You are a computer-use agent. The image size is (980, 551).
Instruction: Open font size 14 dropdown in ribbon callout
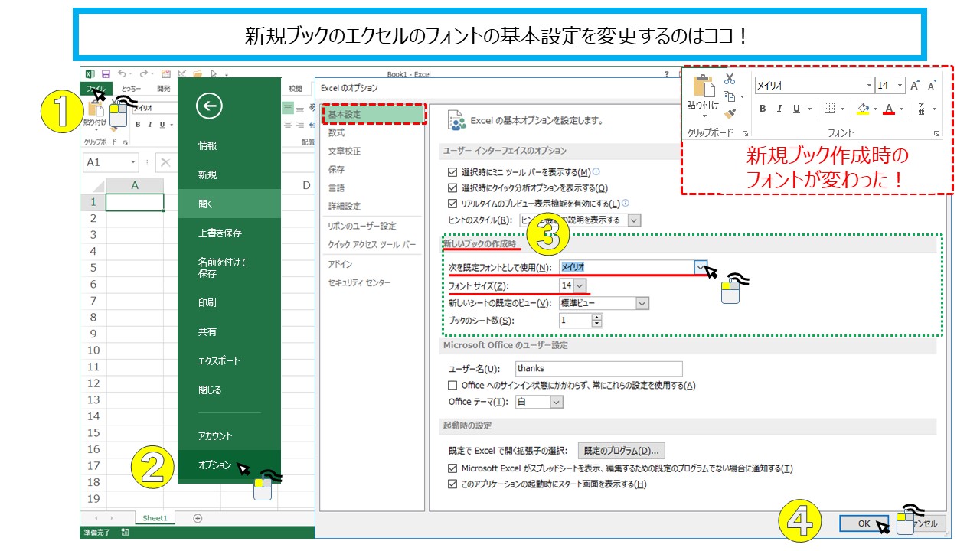[900, 86]
